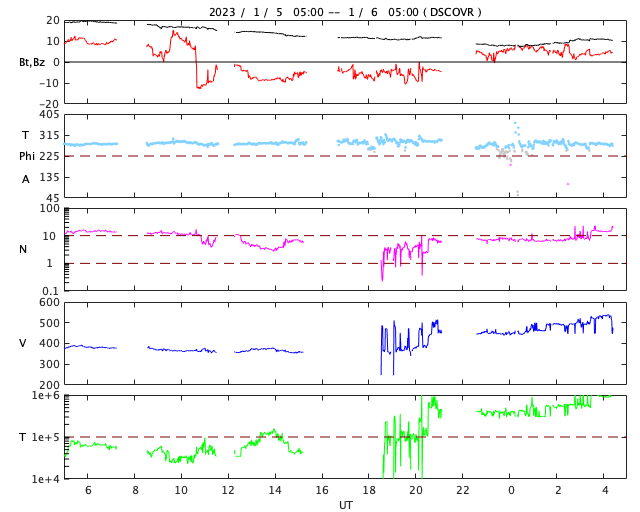The image size is (640, 512).
Task: Click the "2" hour label on UT axis
Action: 558,490
